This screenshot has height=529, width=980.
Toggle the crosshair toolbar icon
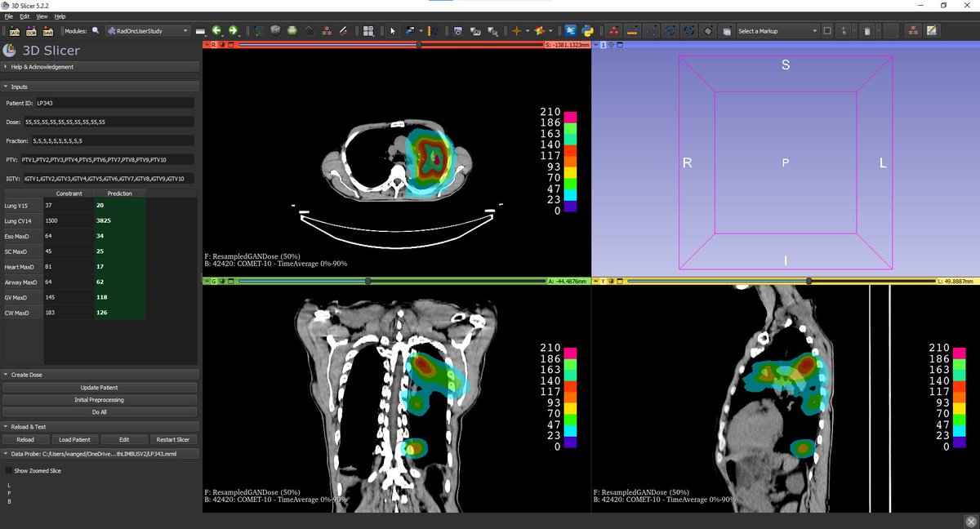click(x=516, y=30)
